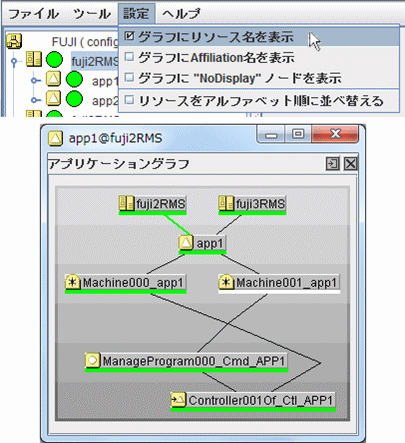The height and width of the screenshot is (443, 405).
Task: Expand the app2 tree node
Action: (34, 100)
